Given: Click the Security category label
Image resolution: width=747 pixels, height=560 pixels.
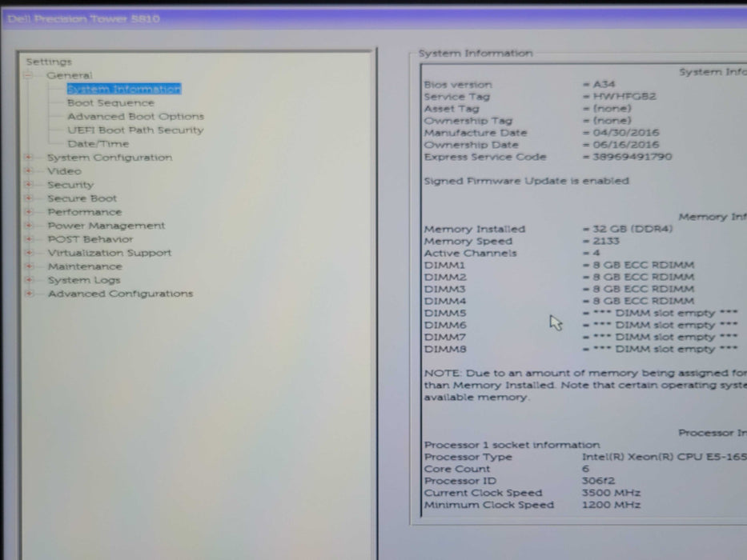Looking at the screenshot, I should click(x=70, y=185).
